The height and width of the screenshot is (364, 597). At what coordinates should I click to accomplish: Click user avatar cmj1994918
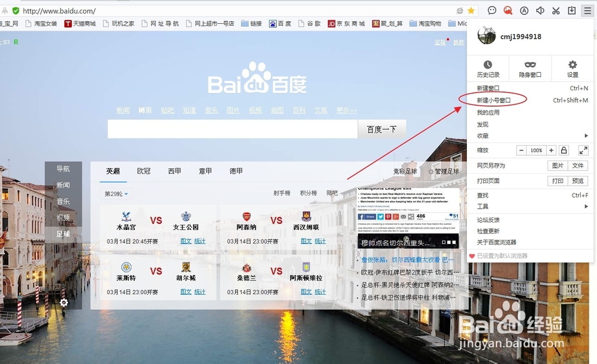(487, 36)
